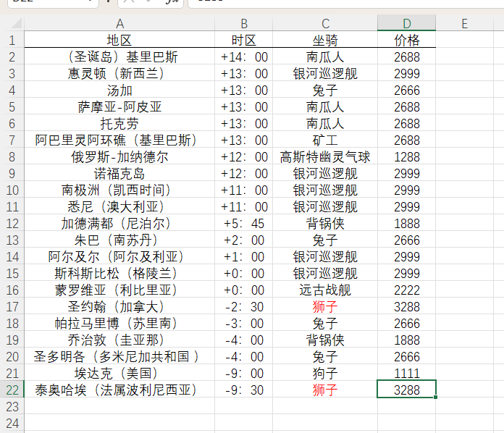Image resolution: width=504 pixels, height=433 pixels.
Task: Click time zone cell -9:30
Action: [244, 390]
